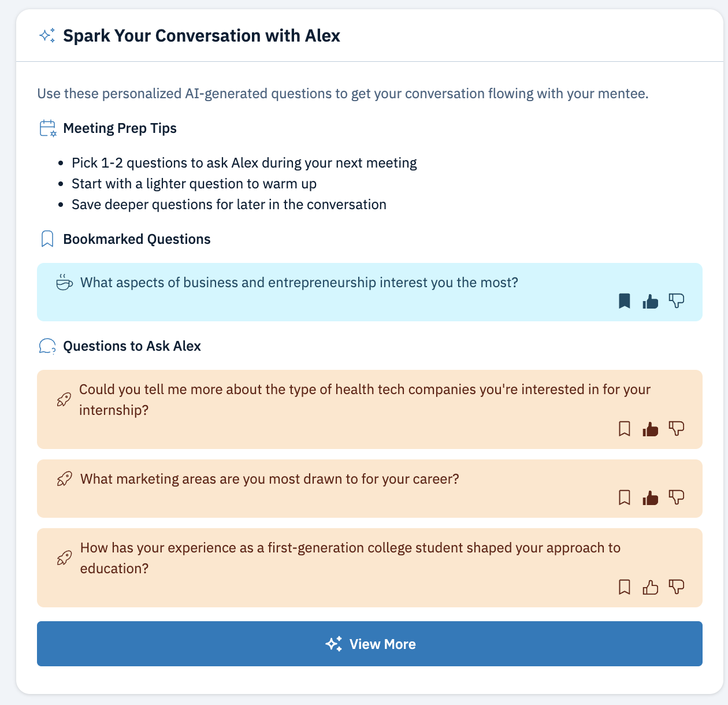The height and width of the screenshot is (705, 728).
Task: Dislike the business and entrepreneurship question
Action: point(677,301)
